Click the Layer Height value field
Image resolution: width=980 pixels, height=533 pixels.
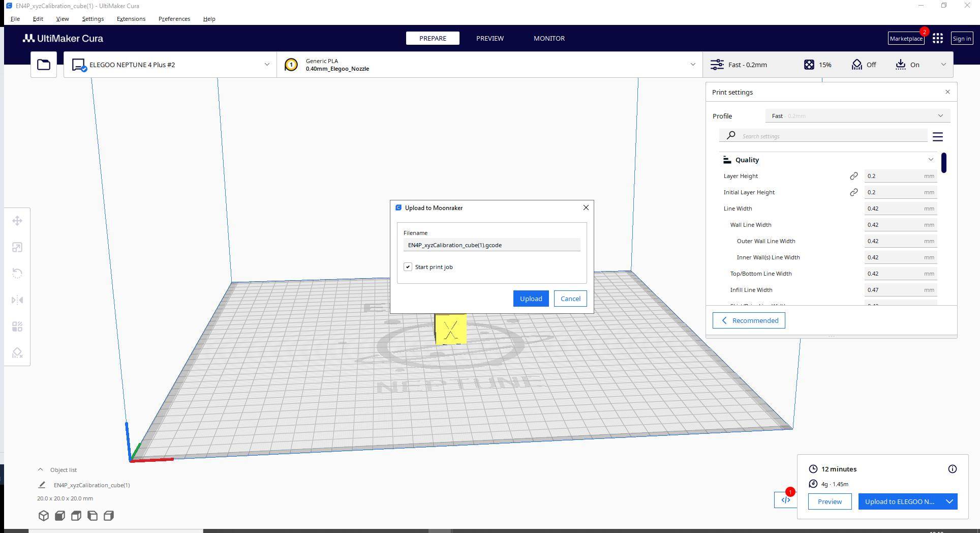tap(901, 176)
